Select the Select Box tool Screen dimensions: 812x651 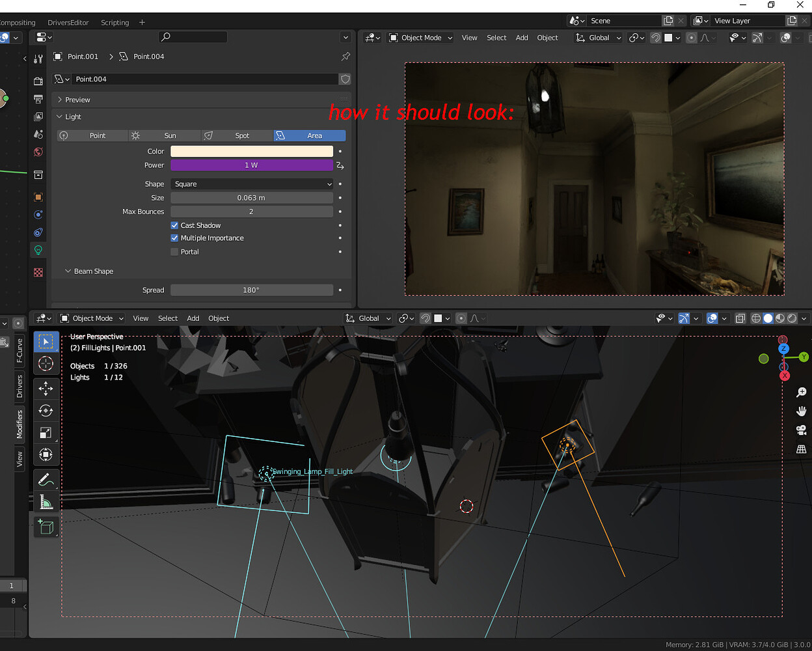(46, 342)
